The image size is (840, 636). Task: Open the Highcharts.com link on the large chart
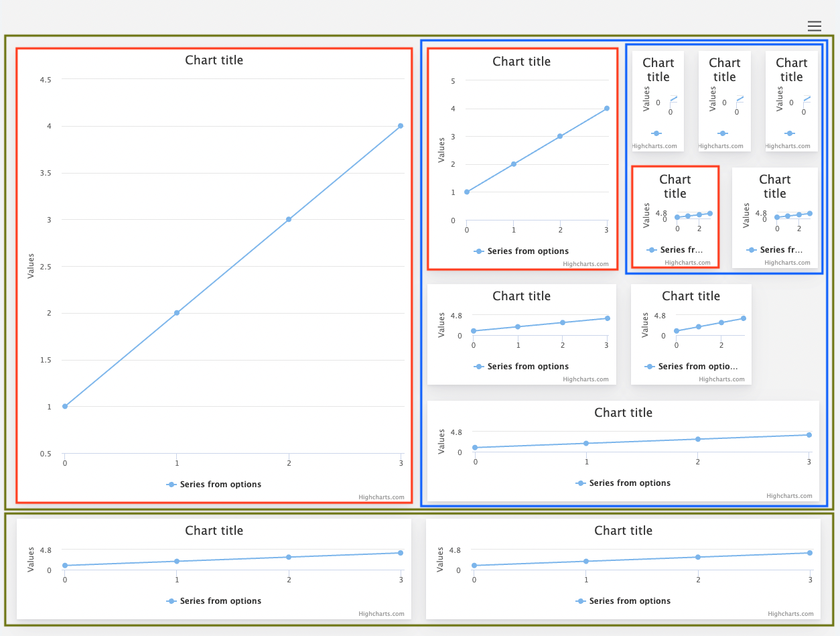tap(382, 497)
